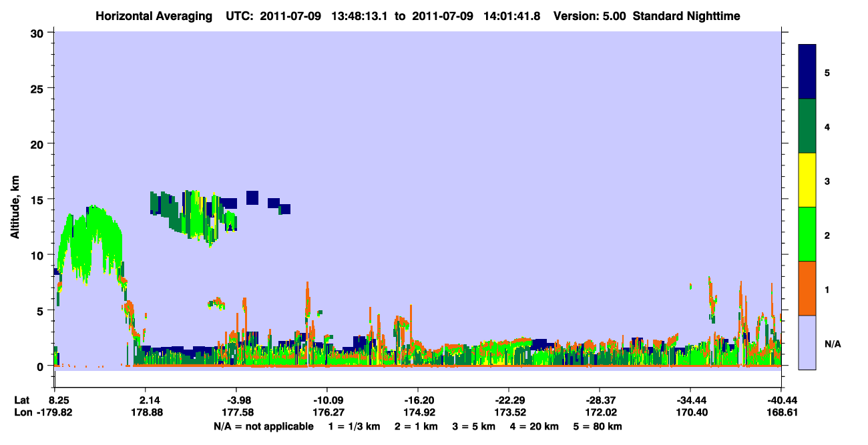The height and width of the screenshot is (445, 868).
Task: Click the '3 = 5 km' legend text
Action: [474, 426]
